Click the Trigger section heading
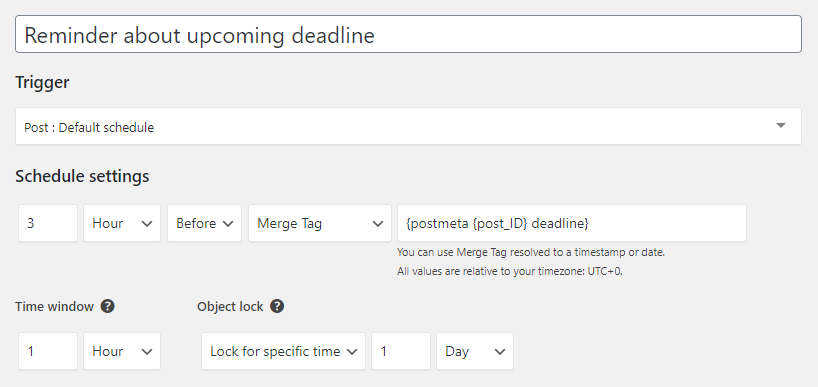 coord(42,82)
